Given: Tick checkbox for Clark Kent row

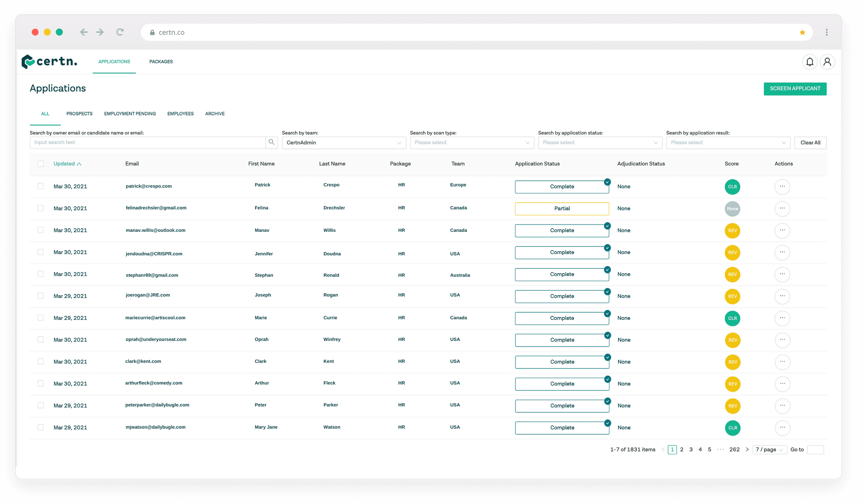Looking at the screenshot, I should pos(40,361).
